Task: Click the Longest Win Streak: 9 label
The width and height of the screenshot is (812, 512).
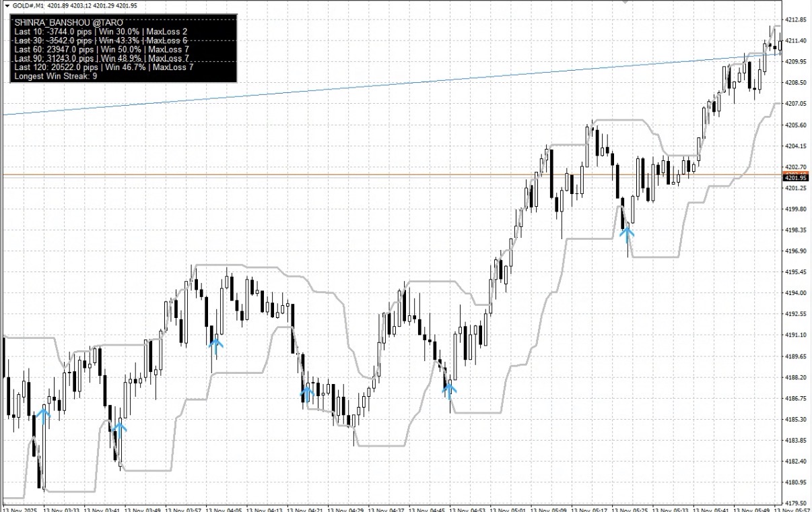Action: (x=55, y=77)
